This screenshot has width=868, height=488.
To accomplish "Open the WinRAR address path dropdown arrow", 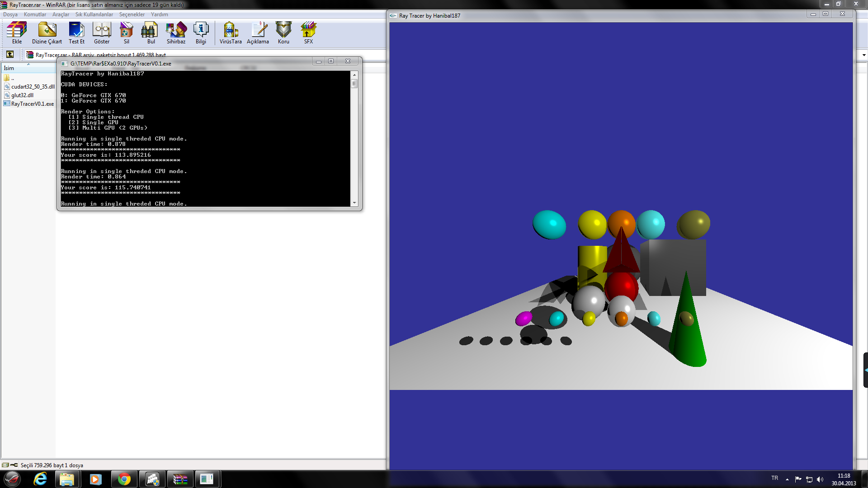I will tap(864, 55).
